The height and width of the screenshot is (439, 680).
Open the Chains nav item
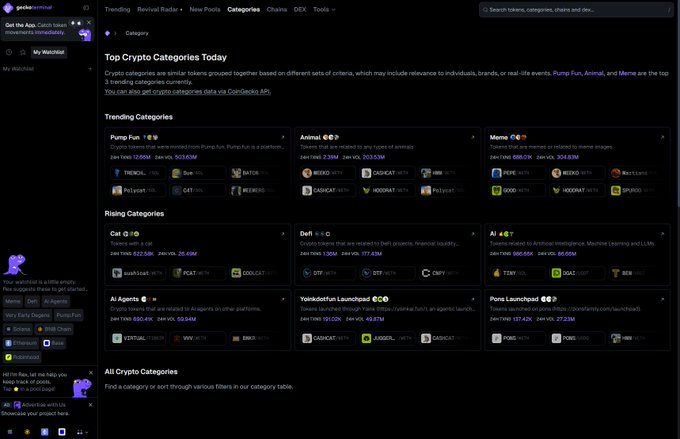(277, 9)
